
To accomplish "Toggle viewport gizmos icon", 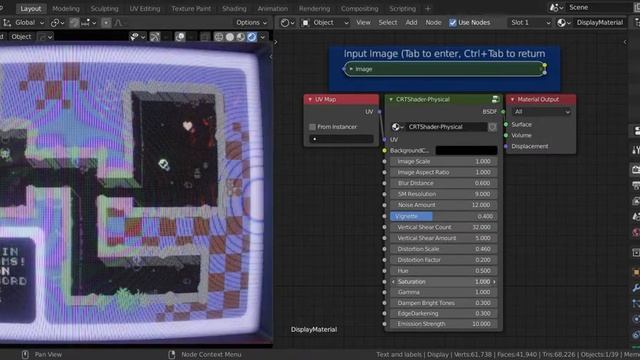I will click(x=155, y=37).
